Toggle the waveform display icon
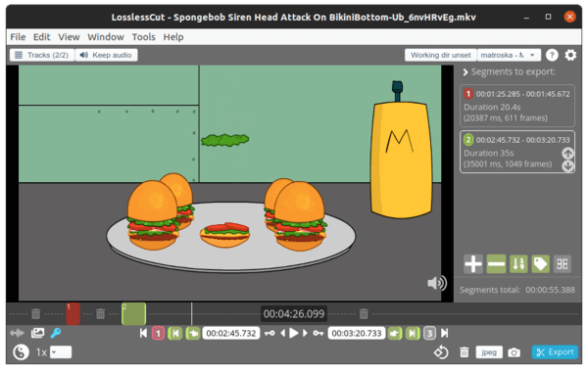 17,333
